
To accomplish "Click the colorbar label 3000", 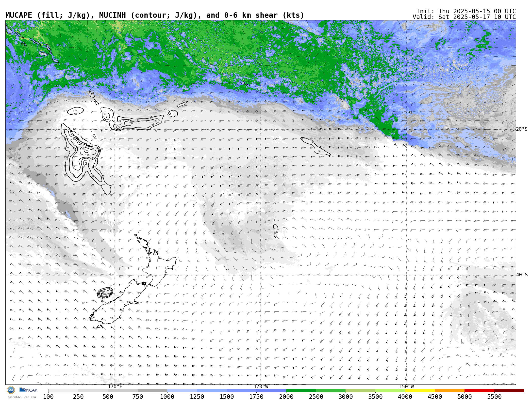I will pos(346,397).
